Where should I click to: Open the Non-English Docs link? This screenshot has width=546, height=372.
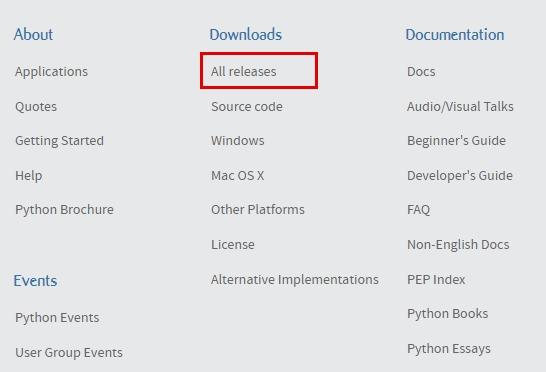[458, 245]
